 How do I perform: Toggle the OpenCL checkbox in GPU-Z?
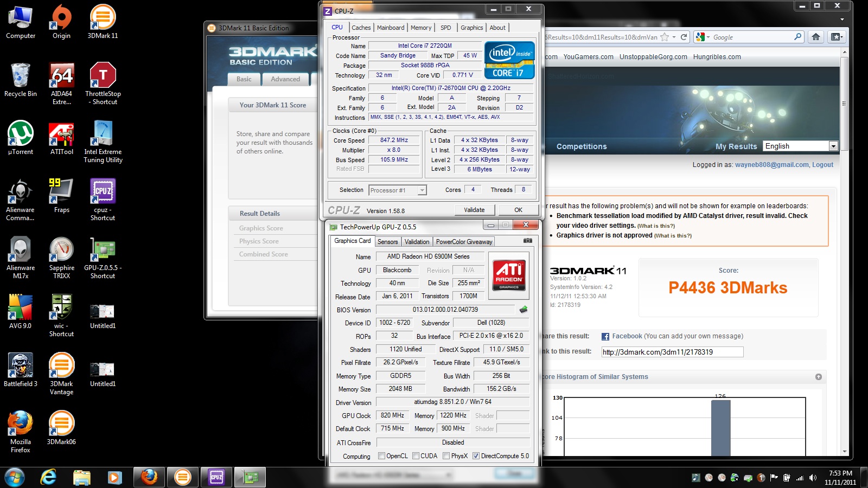click(x=381, y=456)
